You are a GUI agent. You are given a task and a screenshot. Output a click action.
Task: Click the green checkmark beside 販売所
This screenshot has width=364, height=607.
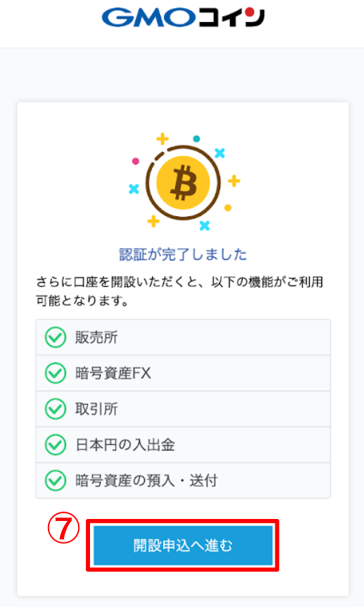[56, 337]
